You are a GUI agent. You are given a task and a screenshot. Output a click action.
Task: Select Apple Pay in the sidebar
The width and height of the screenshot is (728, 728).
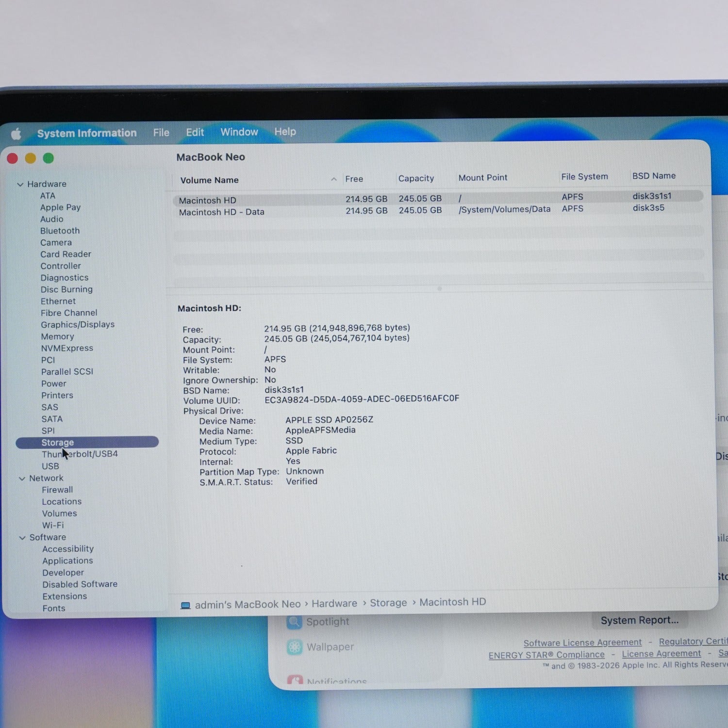pyautogui.click(x=60, y=207)
